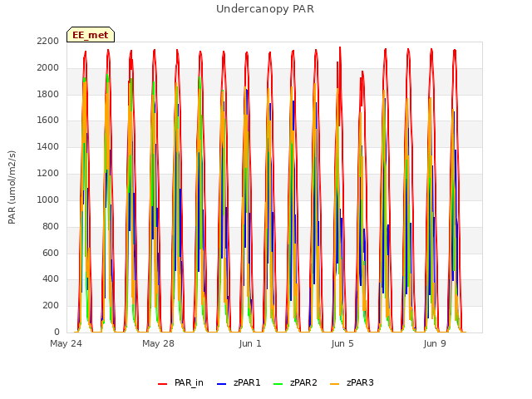
Task: Click the 0 y-axis tick label
Action: (57, 332)
